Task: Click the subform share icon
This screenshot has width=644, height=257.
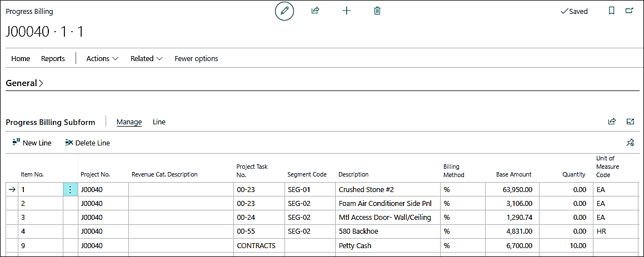Action: click(612, 122)
